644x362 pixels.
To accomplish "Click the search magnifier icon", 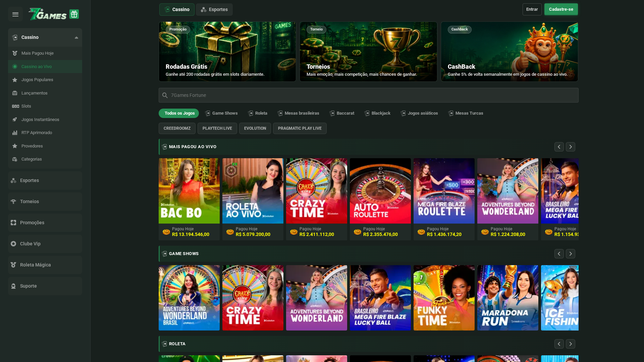I will [x=165, y=96].
